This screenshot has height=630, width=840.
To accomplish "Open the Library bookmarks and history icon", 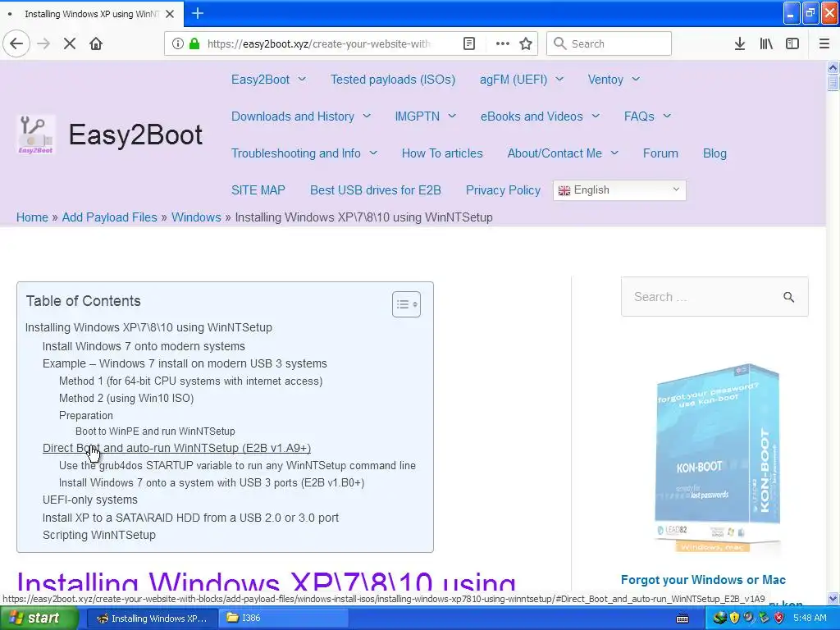I will tap(766, 43).
